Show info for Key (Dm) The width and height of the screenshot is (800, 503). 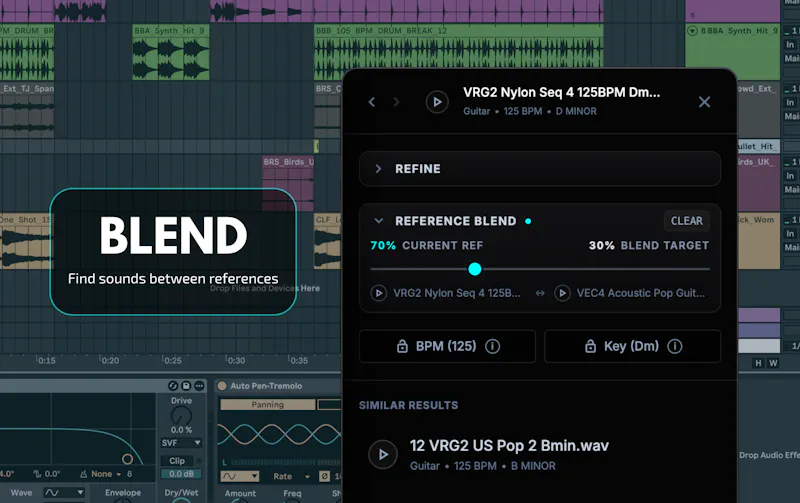(674, 346)
